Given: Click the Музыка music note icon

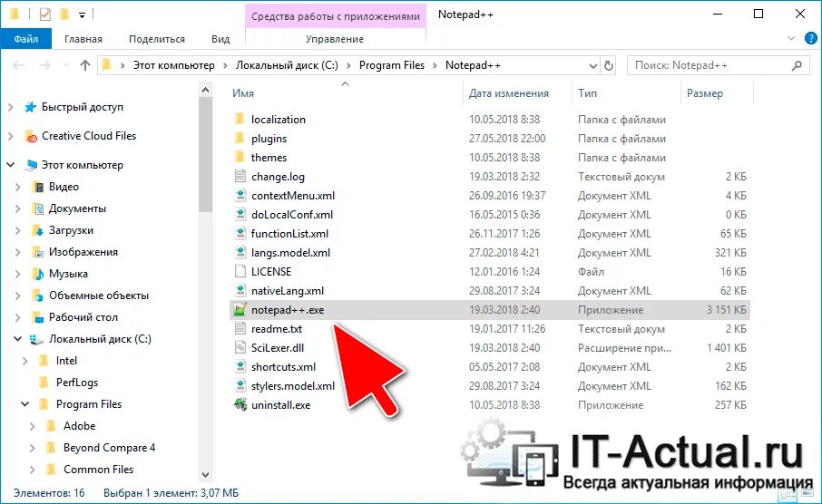Looking at the screenshot, I should point(38,274).
